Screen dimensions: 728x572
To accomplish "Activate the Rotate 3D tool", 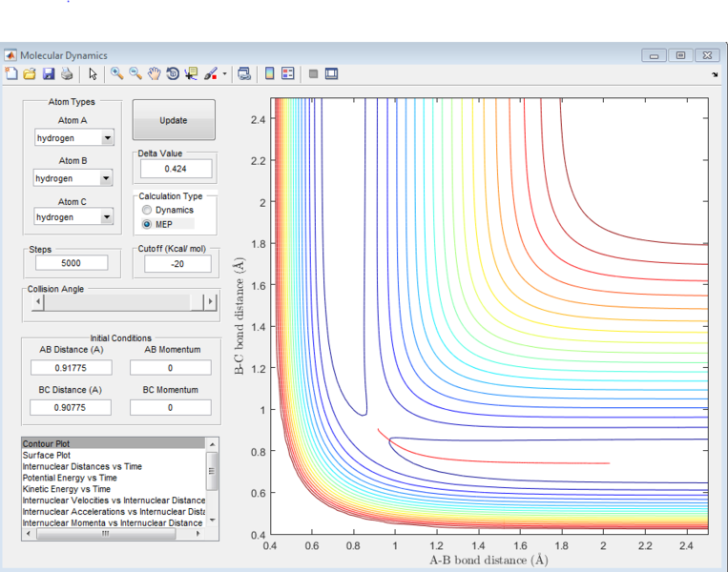I will point(172,73).
